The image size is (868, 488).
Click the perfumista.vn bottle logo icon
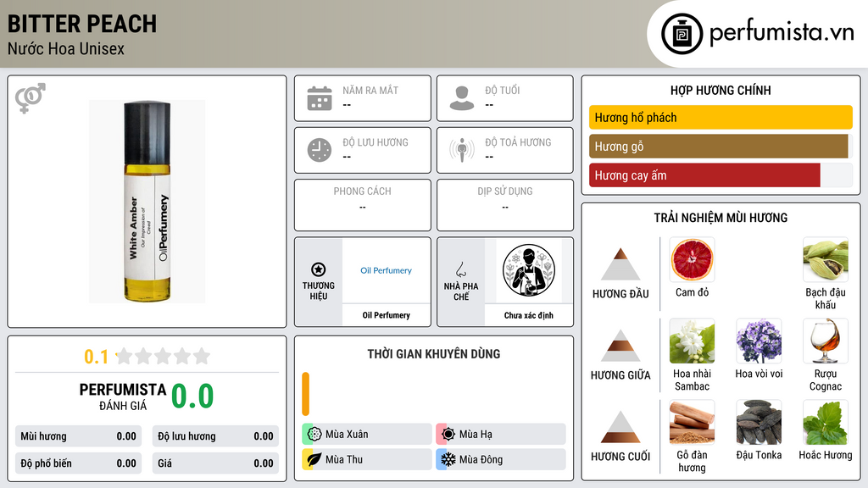[x=682, y=34]
